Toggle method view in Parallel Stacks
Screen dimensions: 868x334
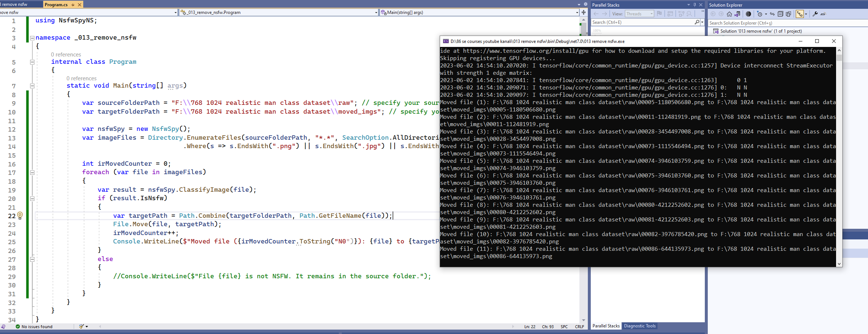670,14
